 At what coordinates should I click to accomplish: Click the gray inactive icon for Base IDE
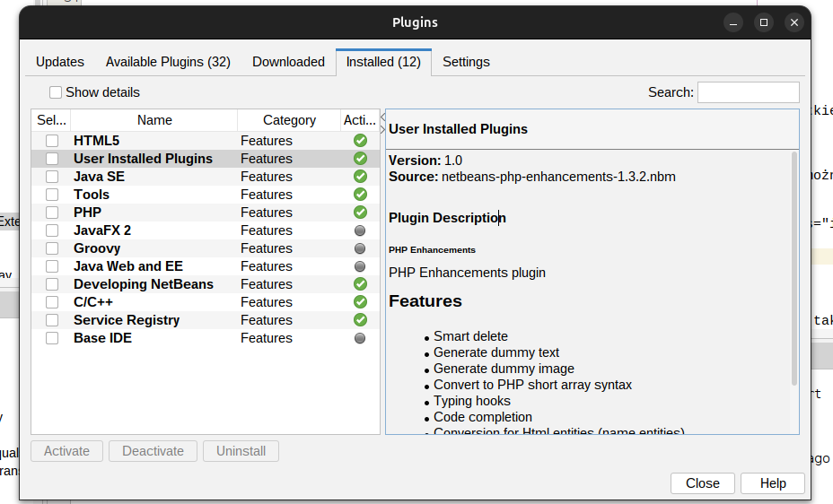click(360, 338)
